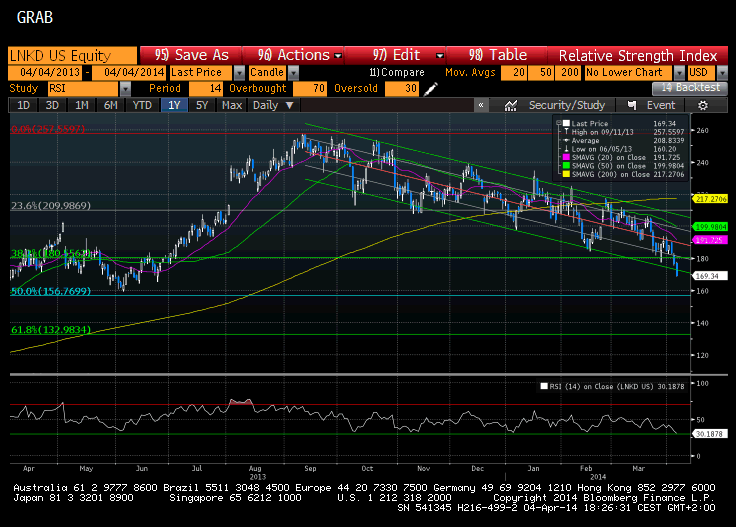The width and height of the screenshot is (736, 527).
Task: Click the Period 14 input field
Action: click(206, 89)
